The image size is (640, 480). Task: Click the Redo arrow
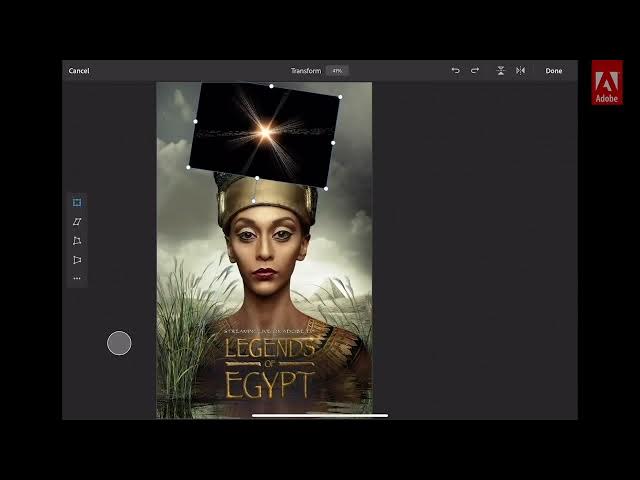pyautogui.click(x=475, y=71)
